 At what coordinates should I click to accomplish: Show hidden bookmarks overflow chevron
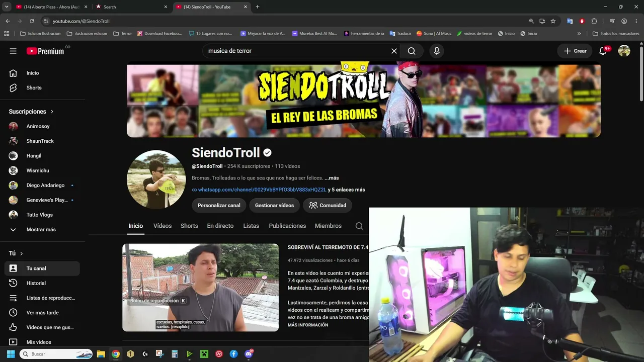579,34
